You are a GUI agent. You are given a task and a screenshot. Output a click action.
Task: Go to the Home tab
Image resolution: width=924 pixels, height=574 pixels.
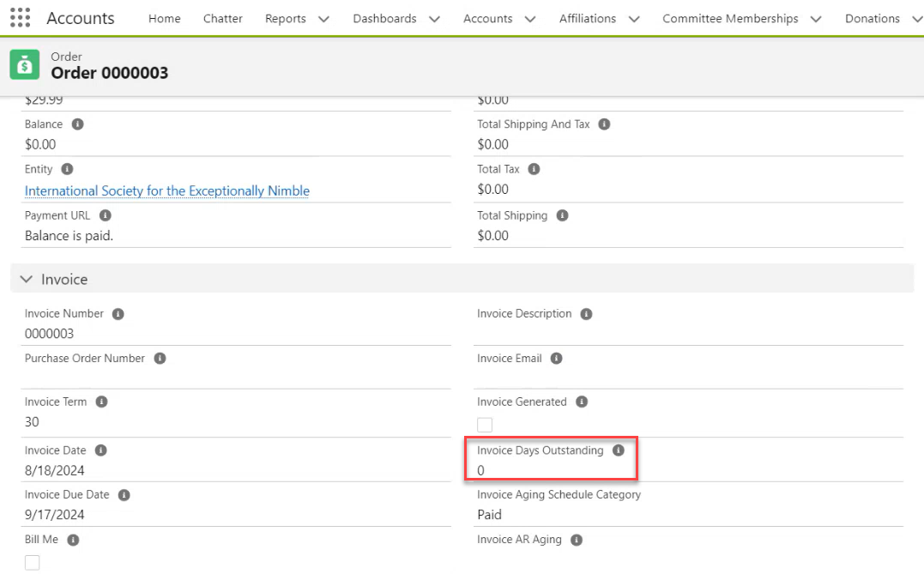tap(165, 19)
